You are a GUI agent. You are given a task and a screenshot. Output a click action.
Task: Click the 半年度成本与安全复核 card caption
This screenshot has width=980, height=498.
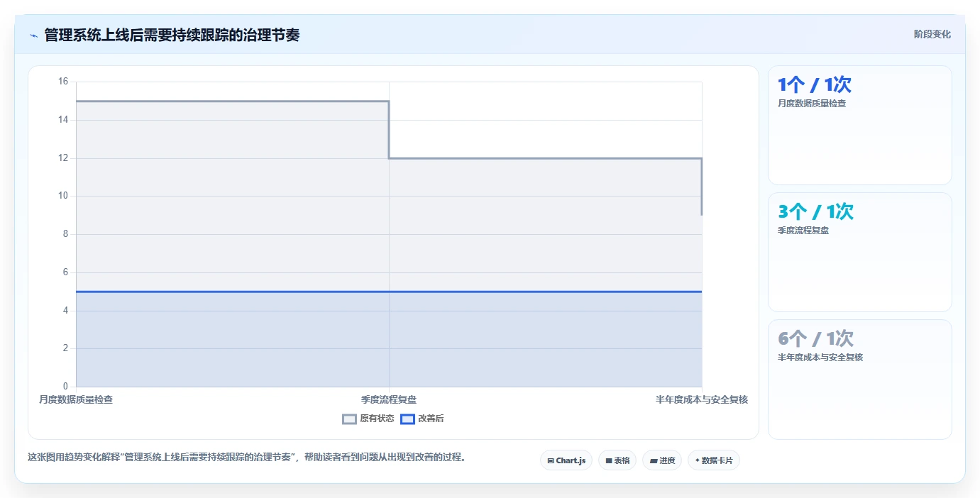pos(820,358)
